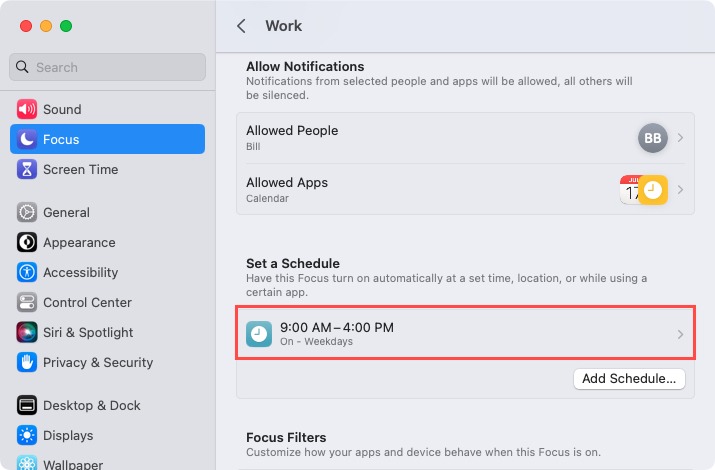Open Accessibility settings
This screenshot has height=470, width=715.
(x=108, y=272)
